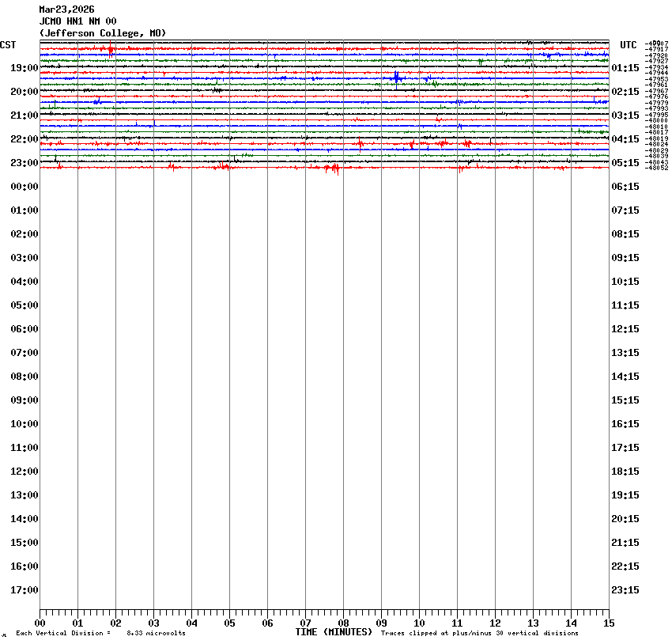Click the Each Vertical Division scale note
672x644 pixels.
tap(100, 634)
